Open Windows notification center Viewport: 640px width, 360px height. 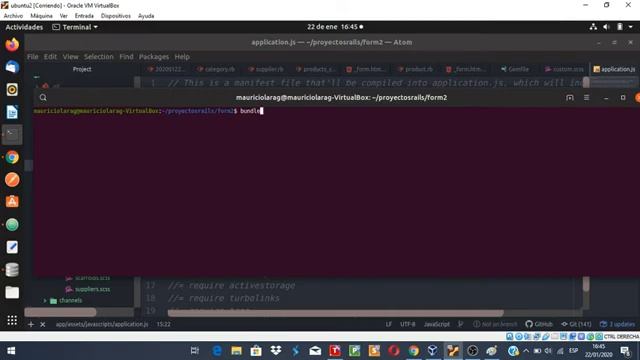click(x=625, y=351)
